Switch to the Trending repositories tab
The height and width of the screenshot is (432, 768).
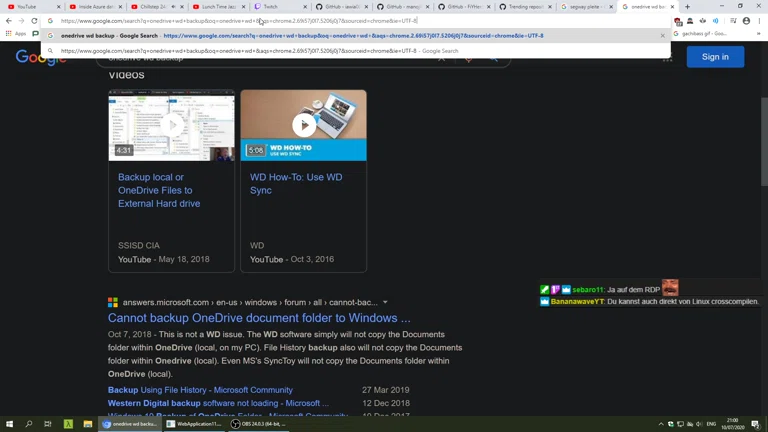[524, 7]
